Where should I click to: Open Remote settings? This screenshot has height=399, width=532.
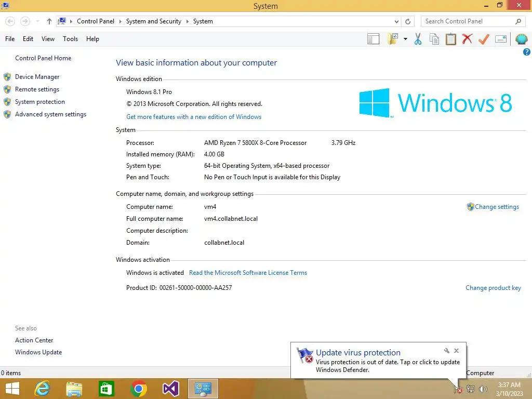[37, 89]
